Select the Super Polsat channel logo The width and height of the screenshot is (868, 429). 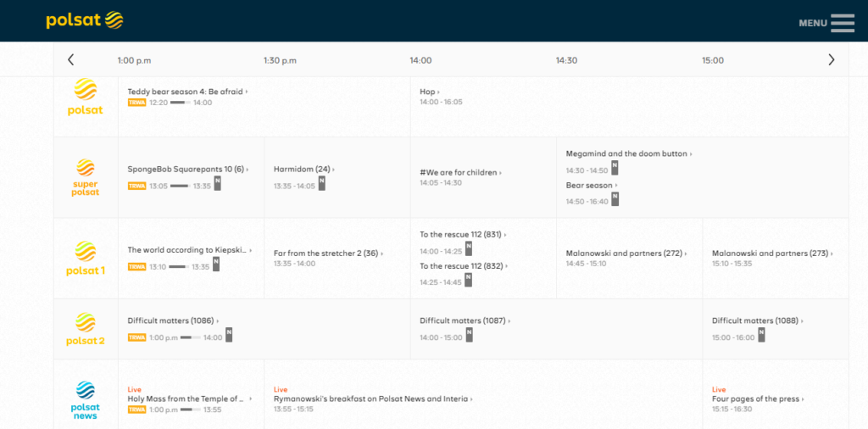[x=86, y=177]
